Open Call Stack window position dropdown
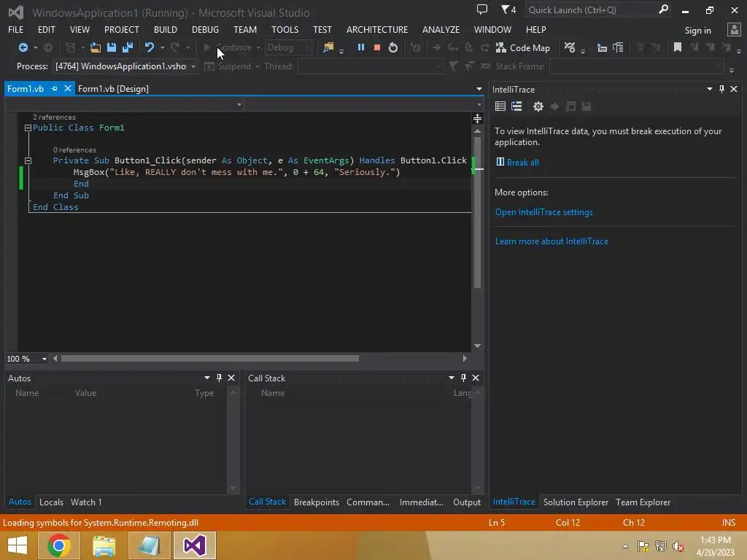Viewport: 747px width, 560px height. coord(451,378)
